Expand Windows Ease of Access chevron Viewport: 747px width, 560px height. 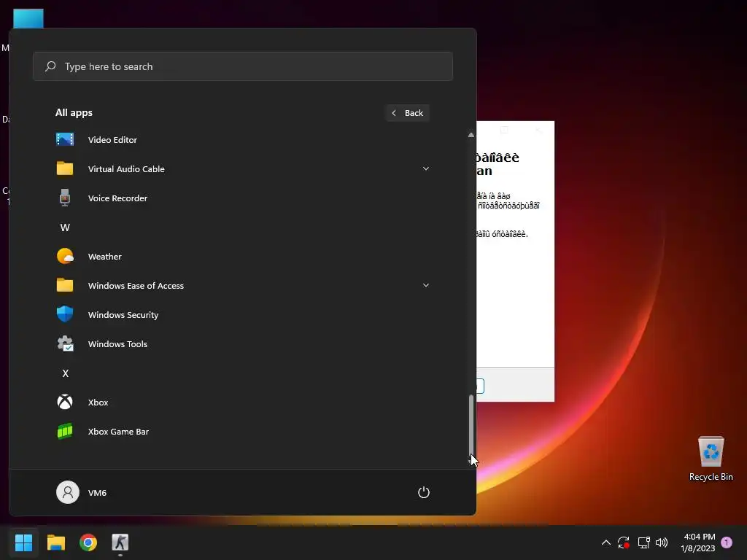tap(426, 285)
